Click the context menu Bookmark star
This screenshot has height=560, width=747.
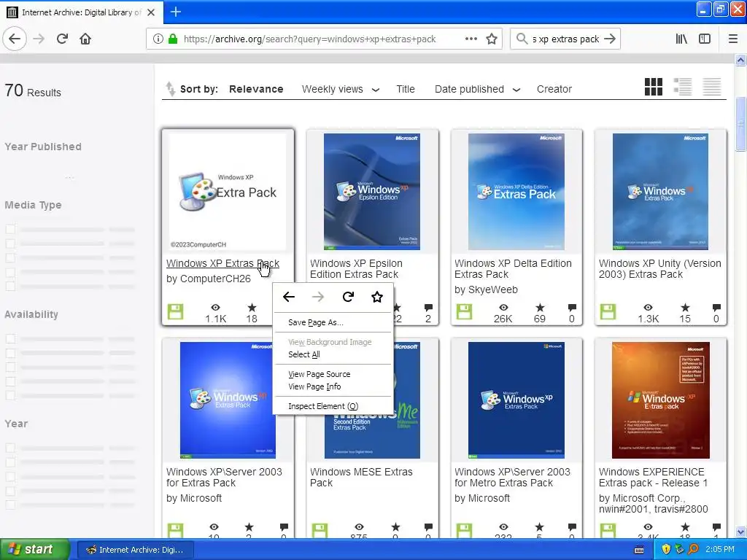[x=377, y=297]
